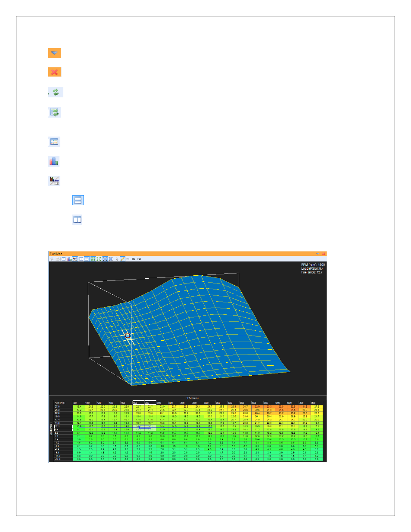Toggle the pencil edit tool in toolbar

[122, 259]
